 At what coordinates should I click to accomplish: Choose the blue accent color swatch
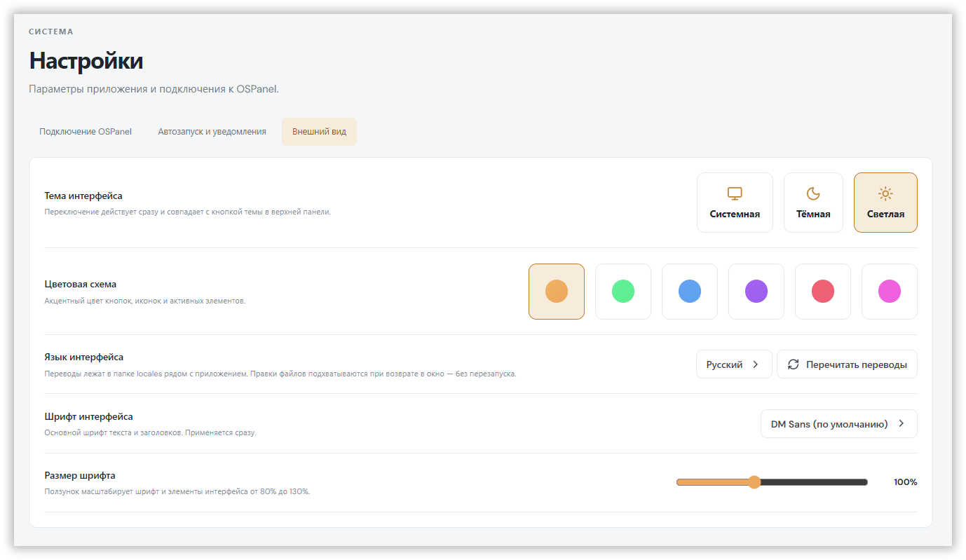pos(690,292)
